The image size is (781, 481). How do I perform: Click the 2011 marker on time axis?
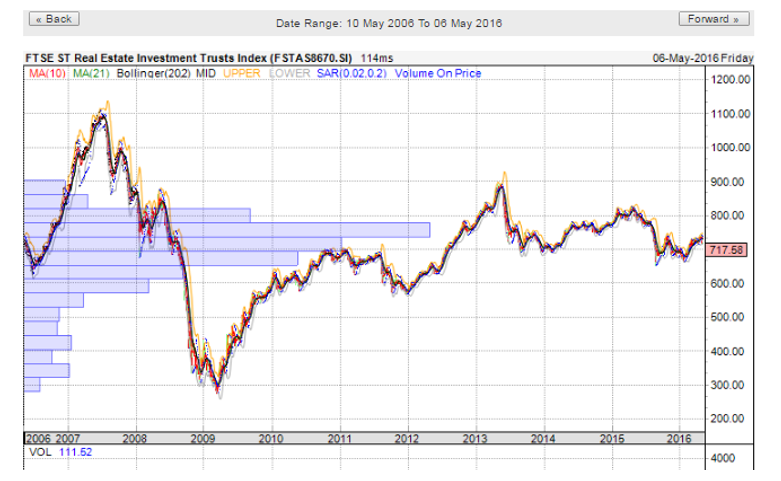(339, 438)
